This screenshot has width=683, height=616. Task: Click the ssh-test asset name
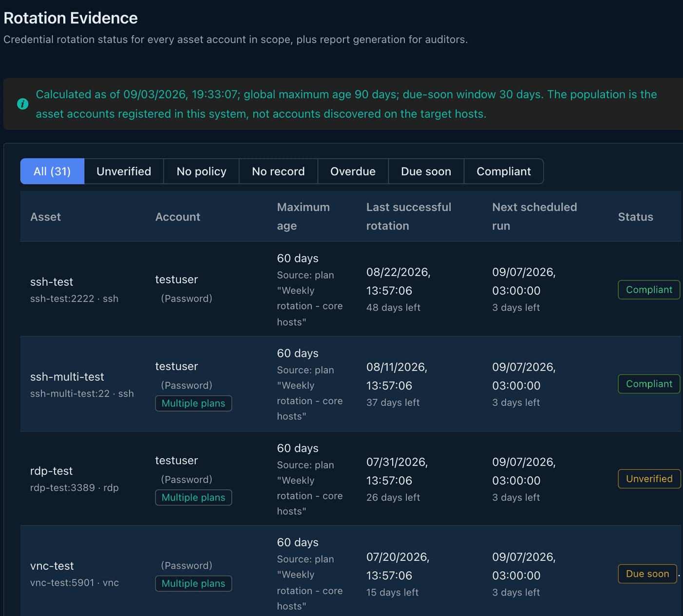click(x=52, y=282)
